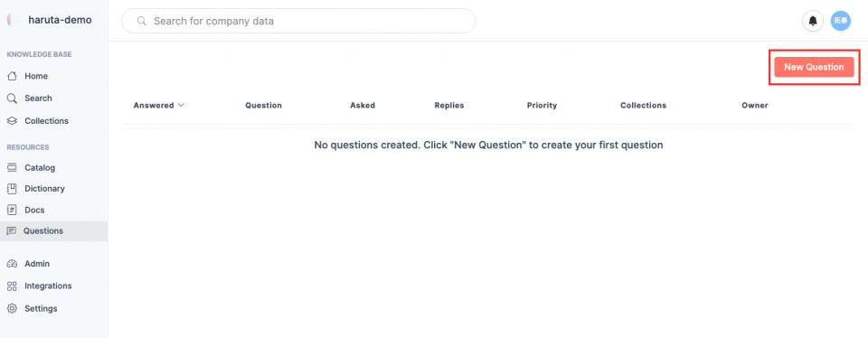Click the haruta-demo workspace name
The width and height of the screenshot is (868, 338).
point(60,21)
